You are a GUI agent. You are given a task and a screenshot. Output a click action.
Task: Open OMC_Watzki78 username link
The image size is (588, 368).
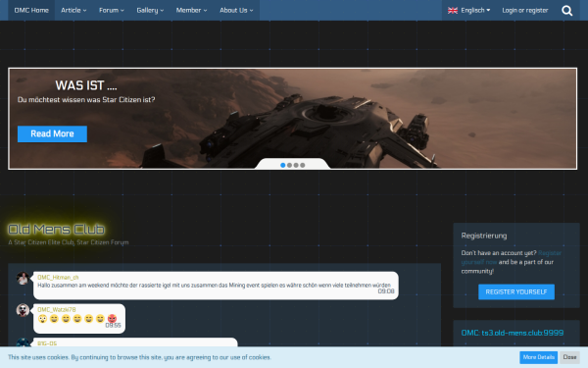[57, 309]
